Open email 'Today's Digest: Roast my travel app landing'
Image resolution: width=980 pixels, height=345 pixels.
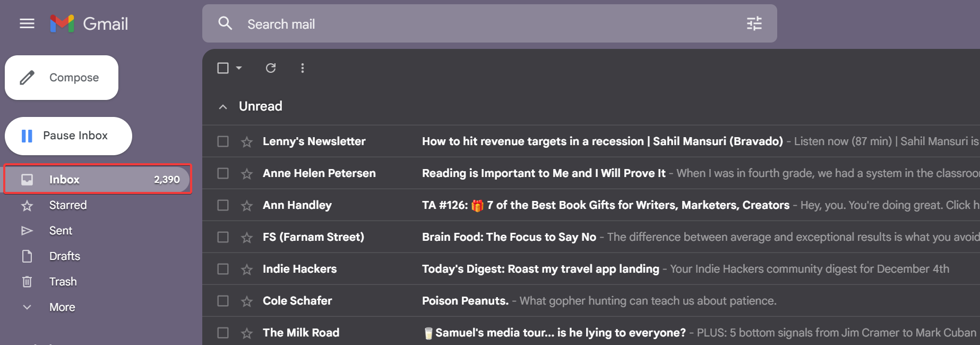coord(540,269)
